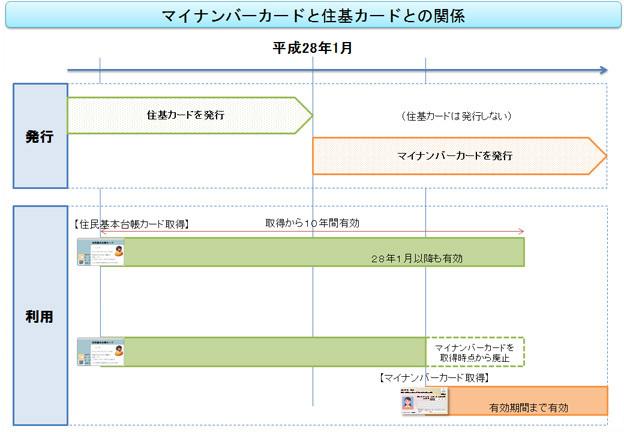Select the 利用 section label box
Screen dimensions: 624x432
[x=40, y=315]
